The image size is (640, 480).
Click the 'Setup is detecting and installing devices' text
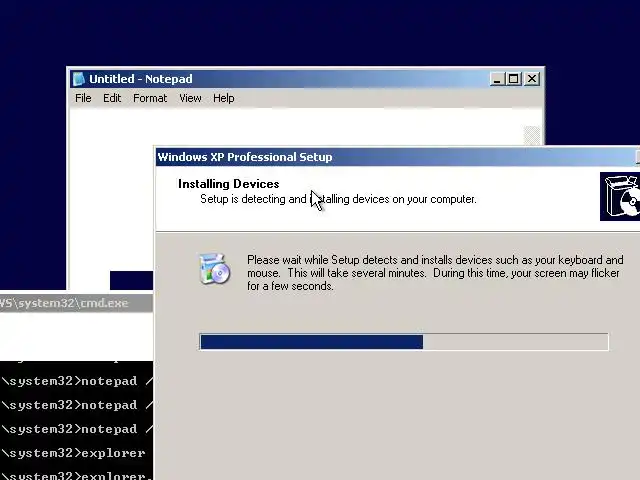[338, 199]
